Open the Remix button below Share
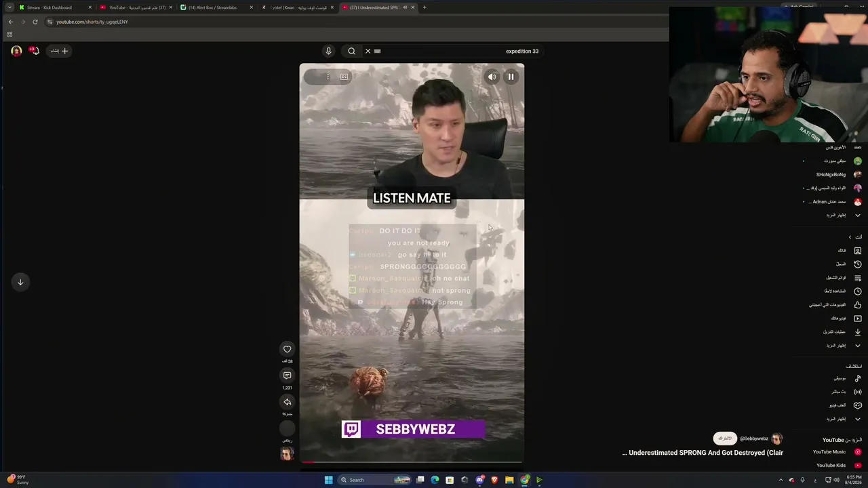The image size is (868, 488). pos(288,428)
